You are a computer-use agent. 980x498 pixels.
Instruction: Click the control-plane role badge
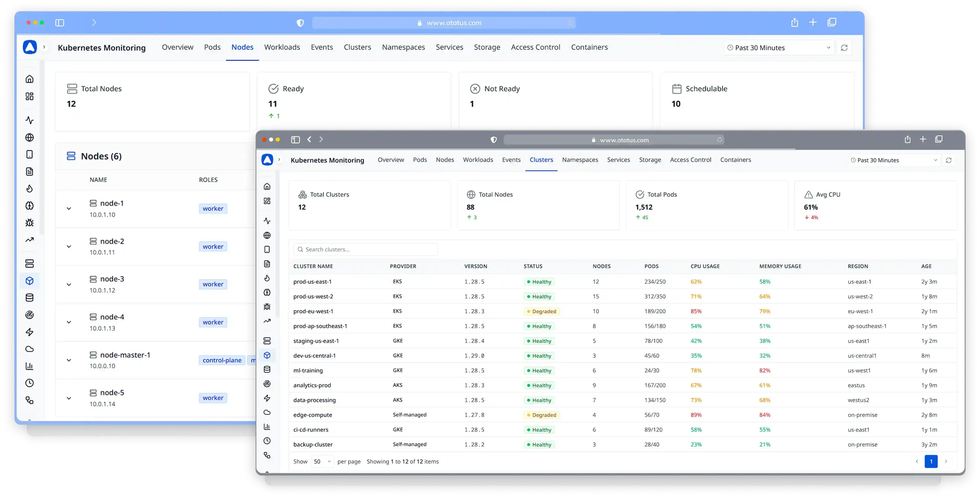222,360
